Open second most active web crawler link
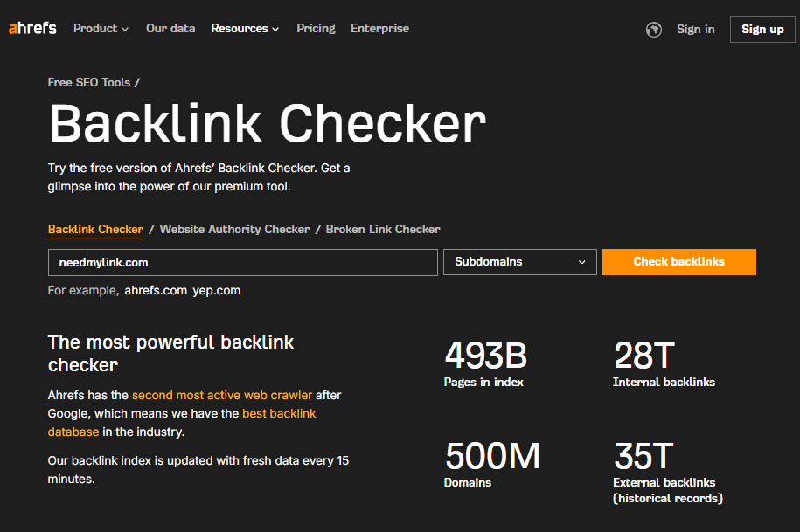 point(222,396)
